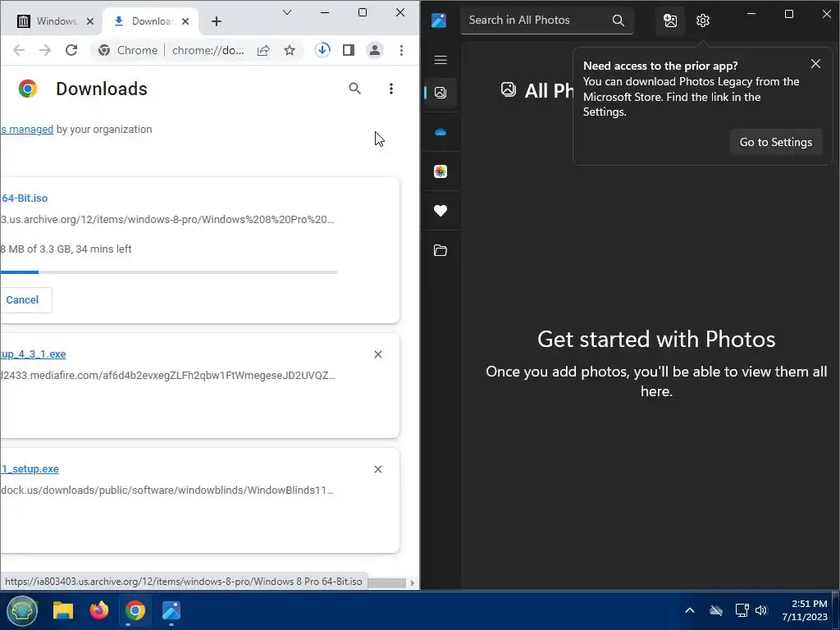Click Chrome's back navigation arrow
The height and width of the screenshot is (630, 840).
(19, 50)
